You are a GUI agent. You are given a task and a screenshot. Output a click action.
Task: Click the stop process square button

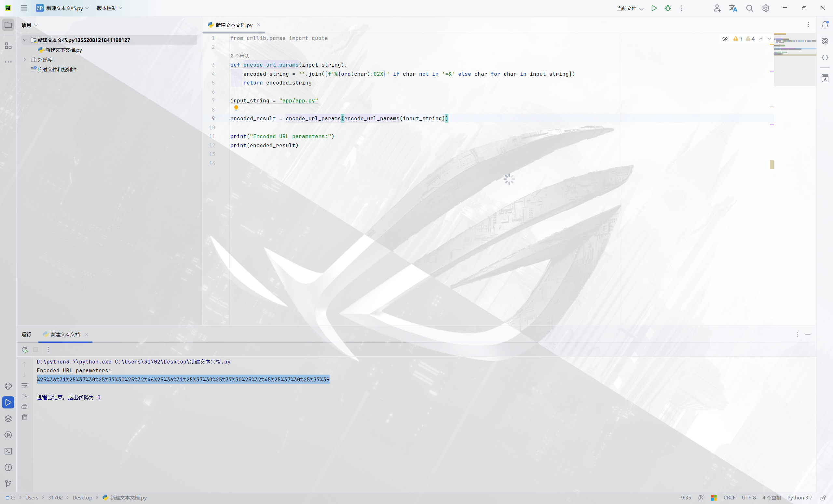[35, 350]
